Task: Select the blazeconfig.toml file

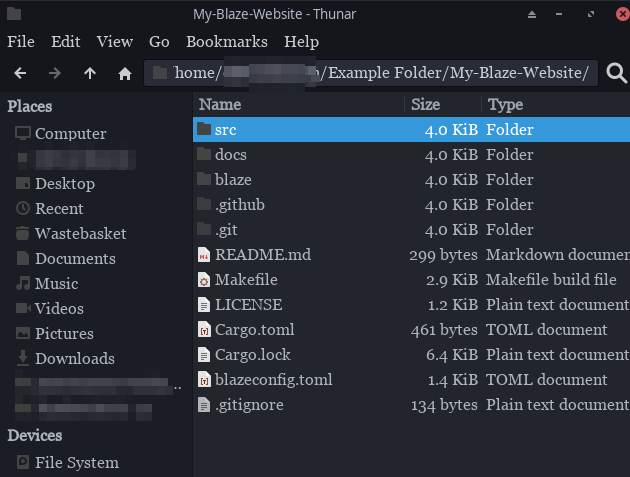Action: (273, 380)
